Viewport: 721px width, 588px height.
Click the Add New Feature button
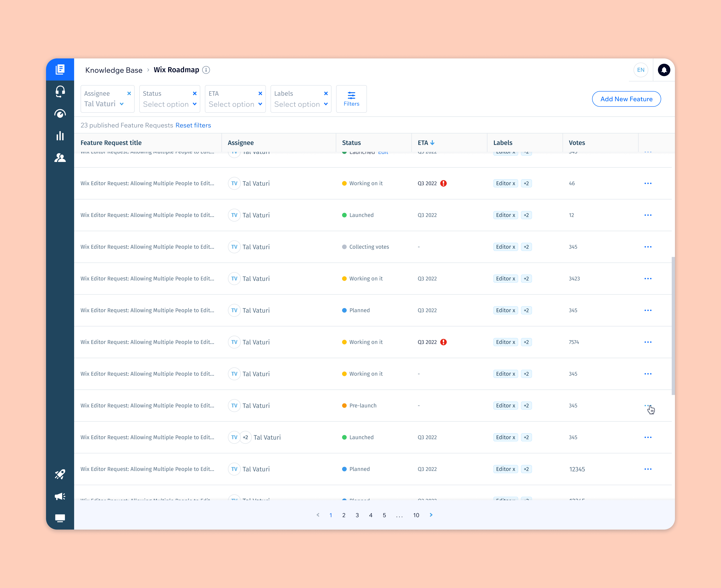626,99
